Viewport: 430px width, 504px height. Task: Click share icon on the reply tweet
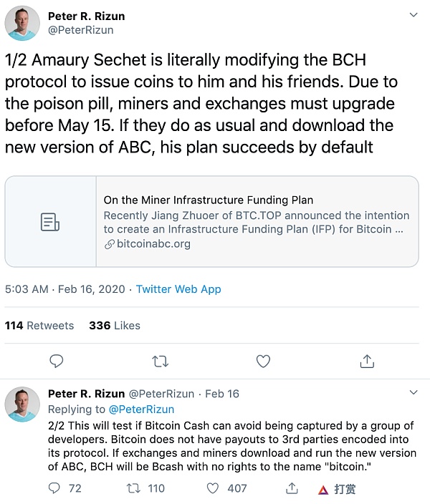pos(292,488)
